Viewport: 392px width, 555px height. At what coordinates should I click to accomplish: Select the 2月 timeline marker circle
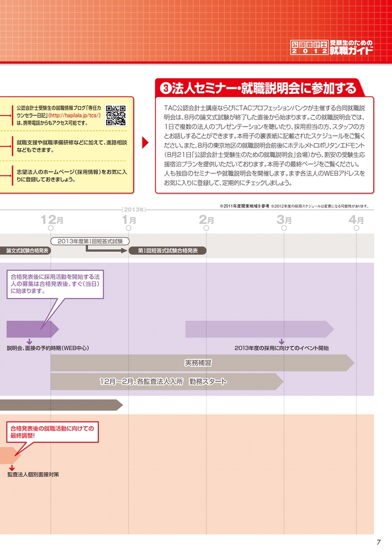[x=206, y=227]
